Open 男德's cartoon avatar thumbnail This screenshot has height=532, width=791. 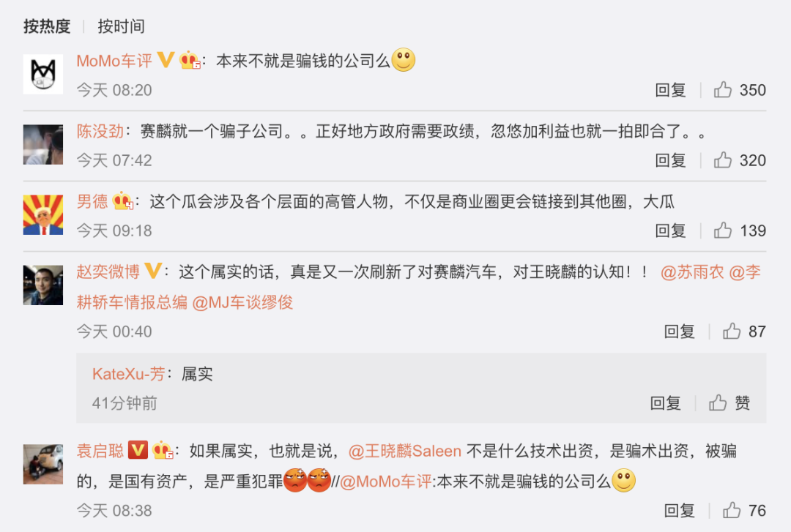point(43,215)
